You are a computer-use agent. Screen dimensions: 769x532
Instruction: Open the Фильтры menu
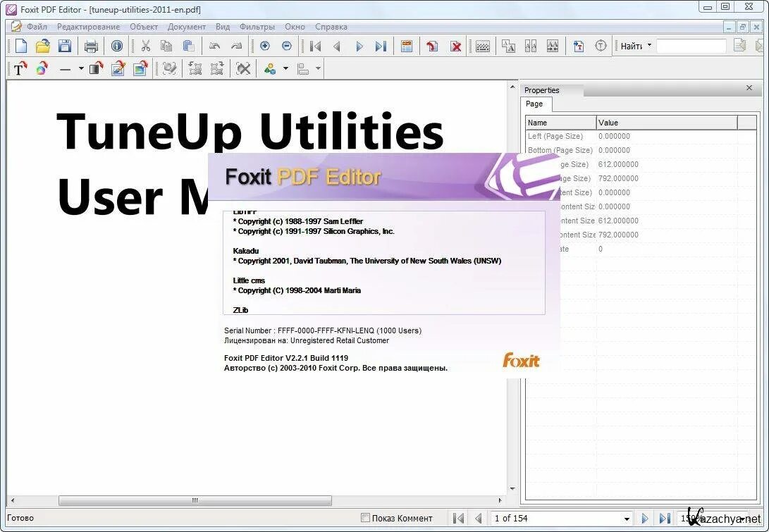click(257, 27)
